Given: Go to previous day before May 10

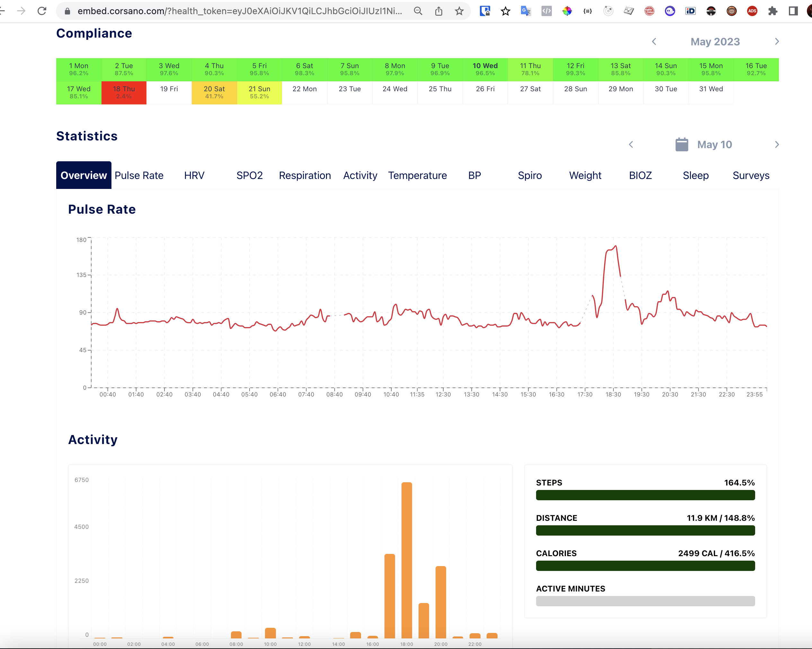Looking at the screenshot, I should [631, 145].
